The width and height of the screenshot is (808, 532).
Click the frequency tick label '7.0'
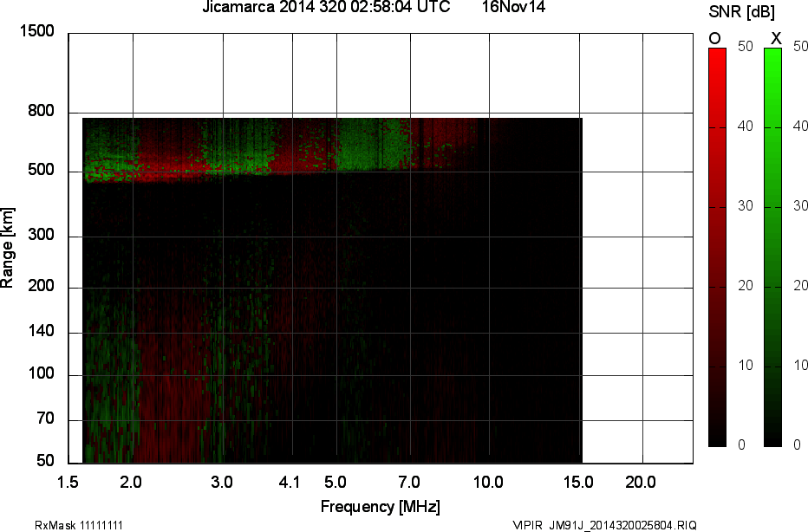click(x=408, y=483)
